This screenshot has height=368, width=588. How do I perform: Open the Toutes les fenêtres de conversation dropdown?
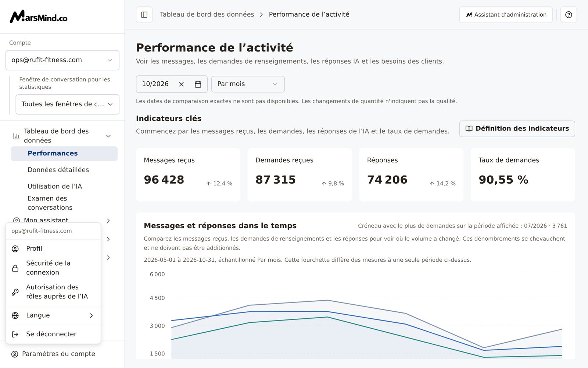(67, 104)
